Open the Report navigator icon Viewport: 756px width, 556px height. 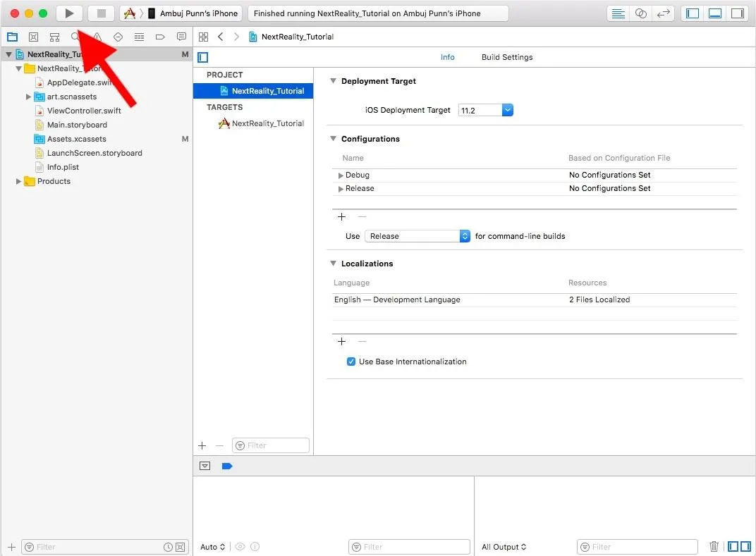pyautogui.click(x=181, y=37)
